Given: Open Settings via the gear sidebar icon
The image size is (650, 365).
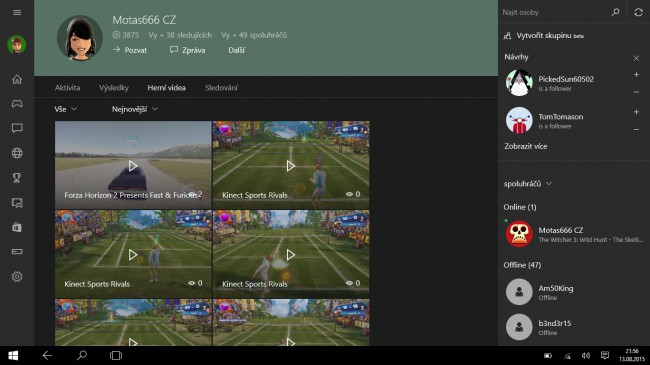Looking at the screenshot, I should pyautogui.click(x=17, y=277).
